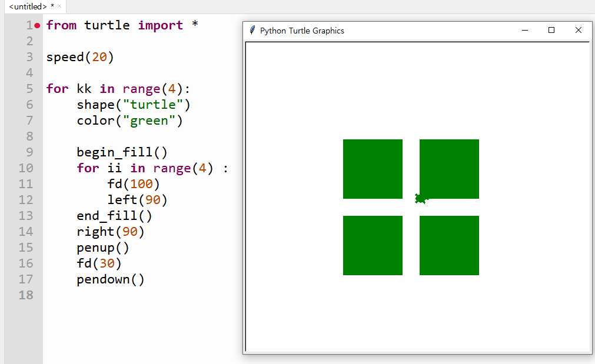This screenshot has height=364, width=595.
Task: Click the top-left green square
Action: [373, 169]
